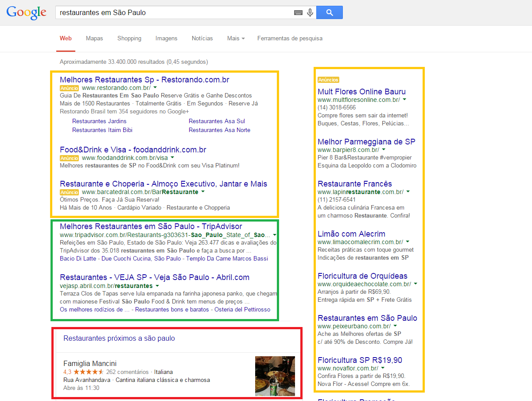Start voice search with microphone icon
The image size is (532, 401).
[x=310, y=12]
